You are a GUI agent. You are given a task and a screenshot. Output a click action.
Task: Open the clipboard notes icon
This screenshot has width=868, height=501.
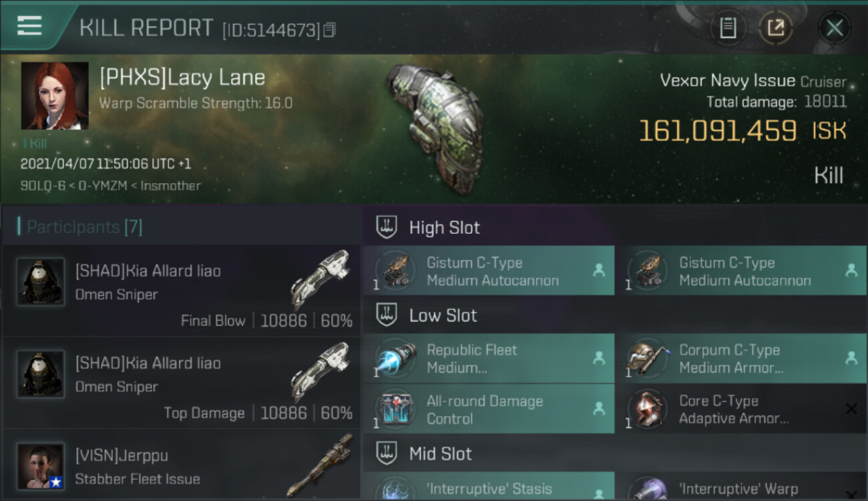(x=728, y=28)
